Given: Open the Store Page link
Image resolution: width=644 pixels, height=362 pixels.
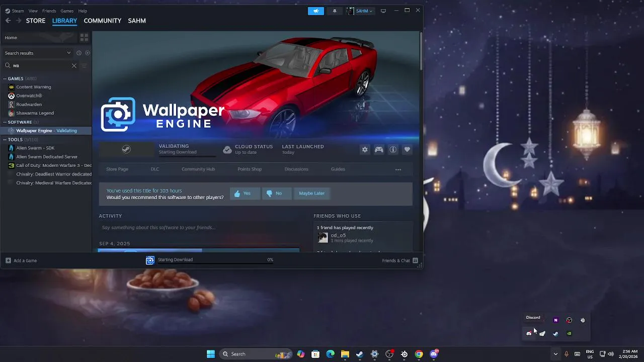Looking at the screenshot, I should 117,169.
